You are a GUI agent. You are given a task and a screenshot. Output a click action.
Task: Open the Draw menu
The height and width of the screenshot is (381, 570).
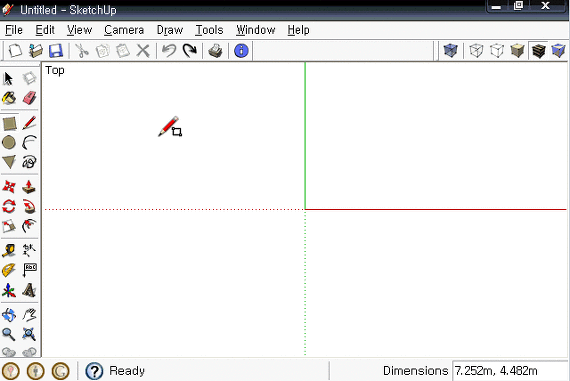(170, 30)
